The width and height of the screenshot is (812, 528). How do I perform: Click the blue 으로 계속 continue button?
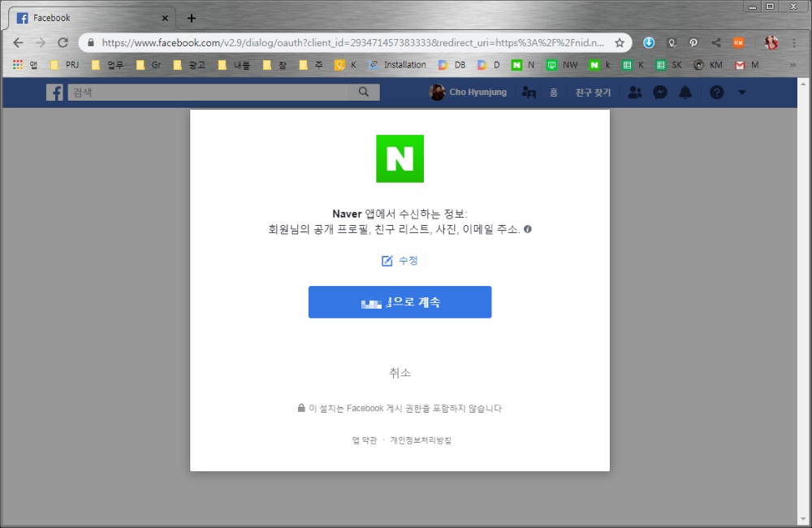(400, 302)
